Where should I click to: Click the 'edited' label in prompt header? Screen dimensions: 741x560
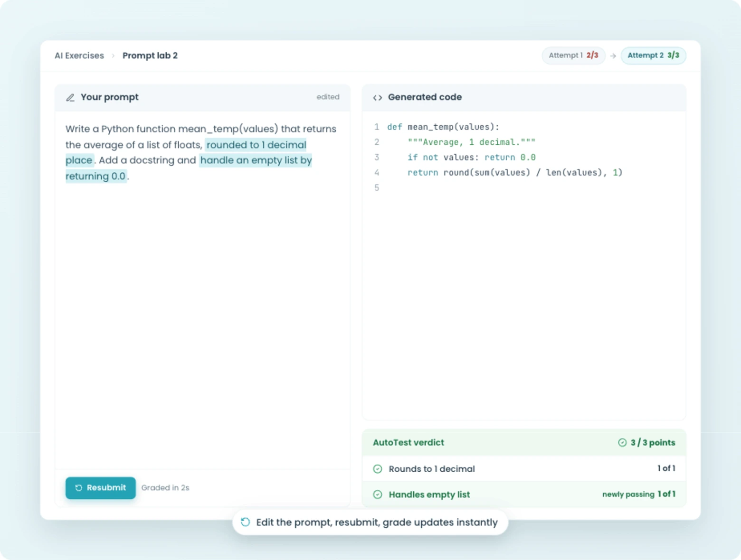tap(328, 97)
